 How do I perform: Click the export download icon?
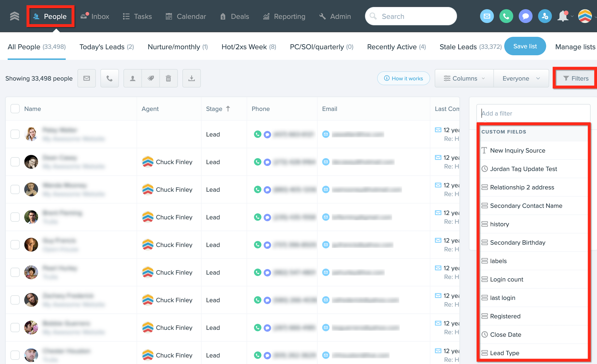point(192,78)
